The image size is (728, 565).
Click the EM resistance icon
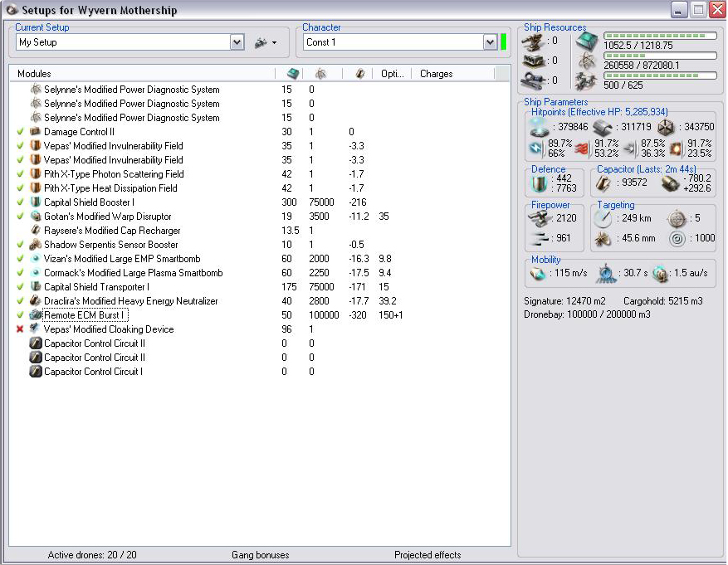(x=536, y=149)
